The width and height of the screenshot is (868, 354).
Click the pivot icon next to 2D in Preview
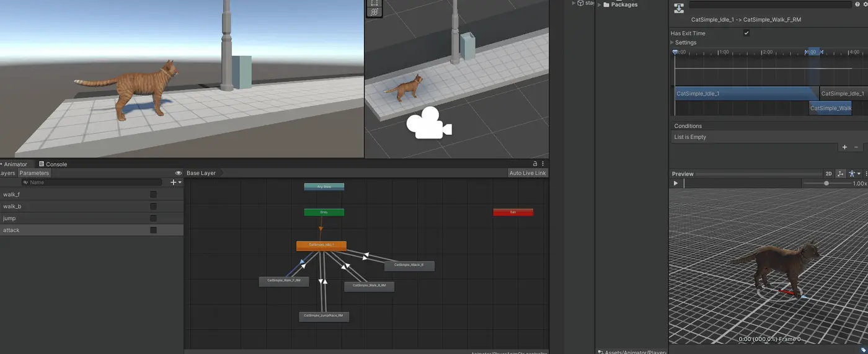point(841,174)
